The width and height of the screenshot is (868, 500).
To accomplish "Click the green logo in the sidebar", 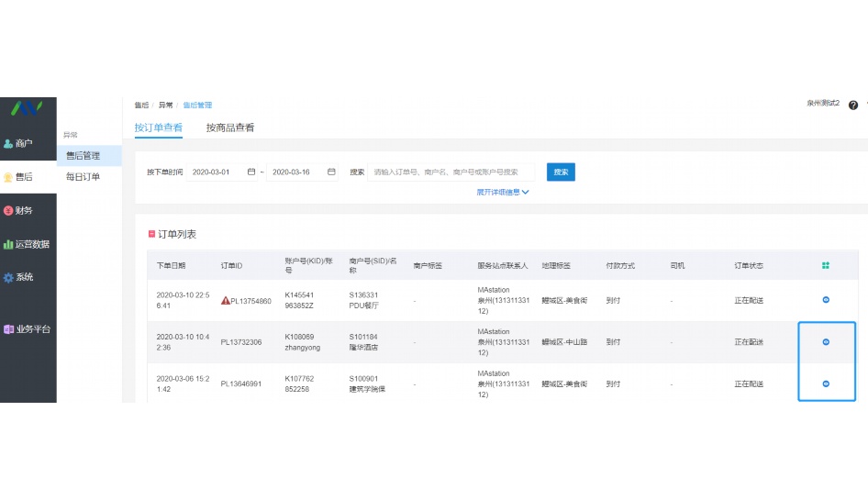I will point(27,108).
